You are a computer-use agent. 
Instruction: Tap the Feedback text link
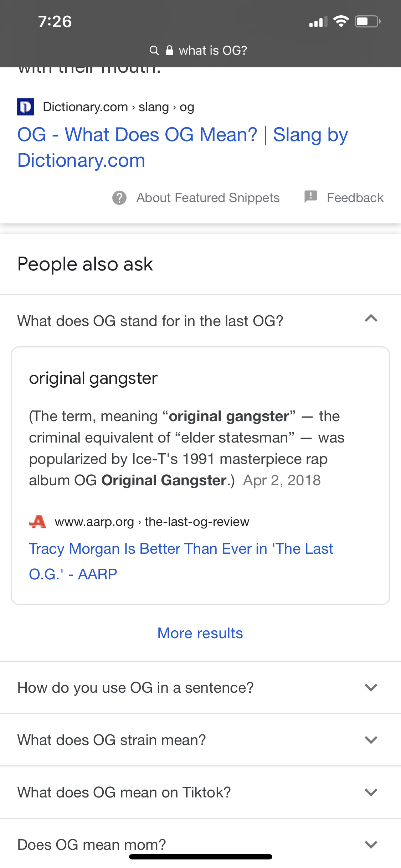point(355,198)
